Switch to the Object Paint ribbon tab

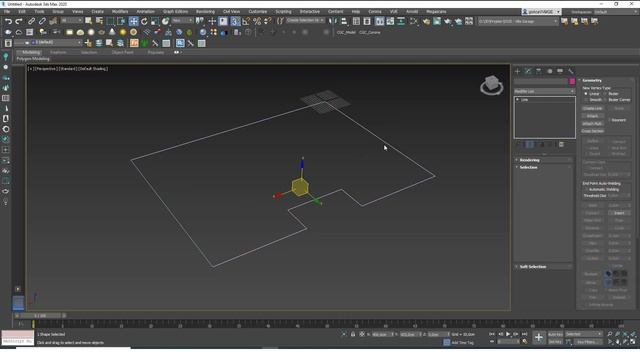(122, 52)
